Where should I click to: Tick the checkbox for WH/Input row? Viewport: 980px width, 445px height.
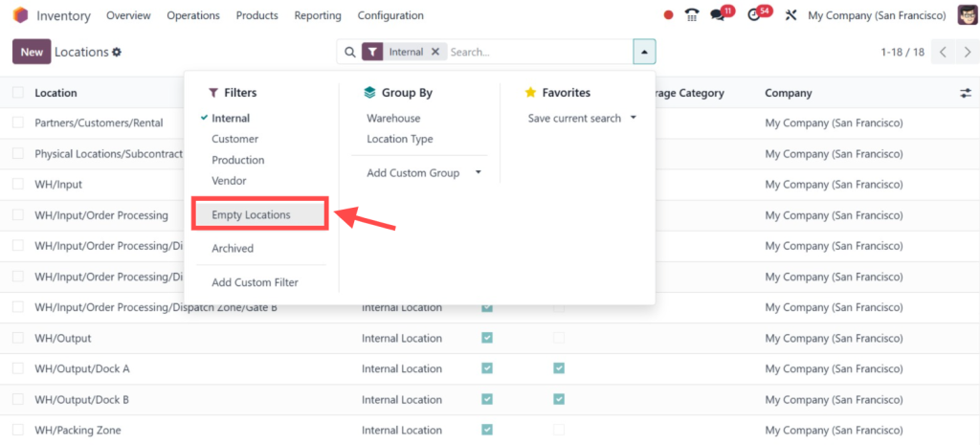18,184
